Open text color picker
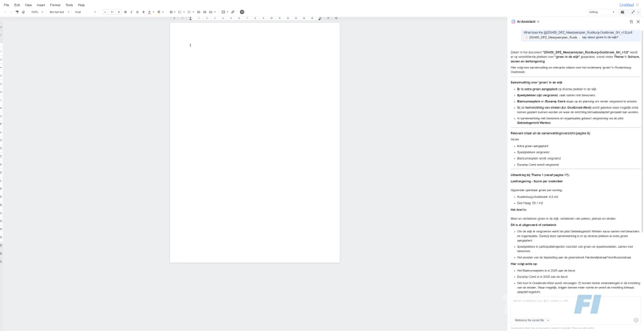Screen dimensions: 644x331 coord(149,12)
